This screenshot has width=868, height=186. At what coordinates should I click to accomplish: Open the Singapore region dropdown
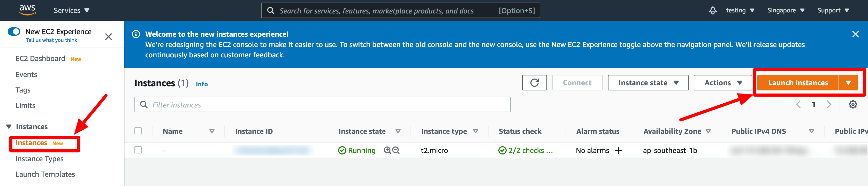(x=786, y=10)
